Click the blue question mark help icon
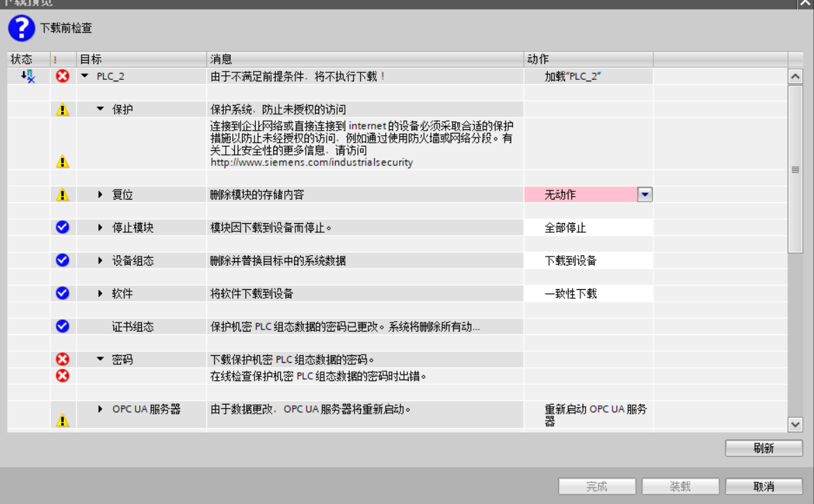 21,29
